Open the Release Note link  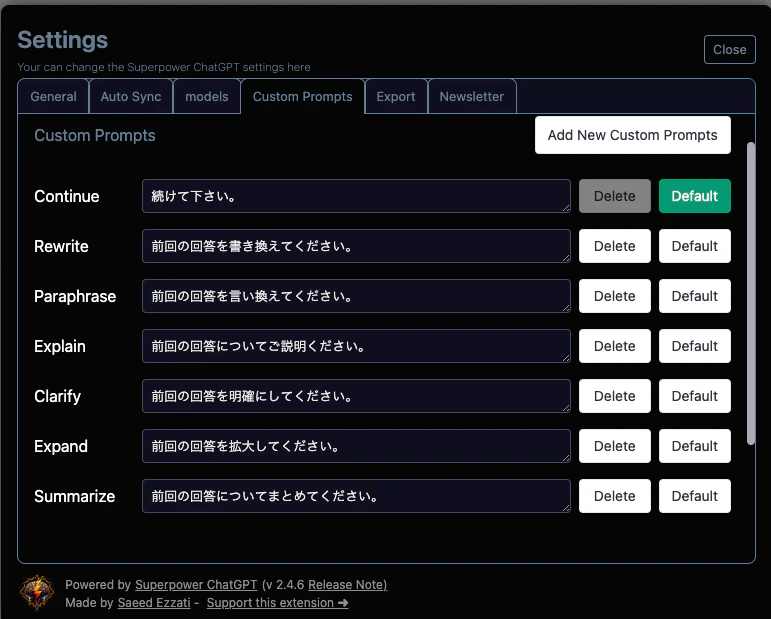(347, 585)
